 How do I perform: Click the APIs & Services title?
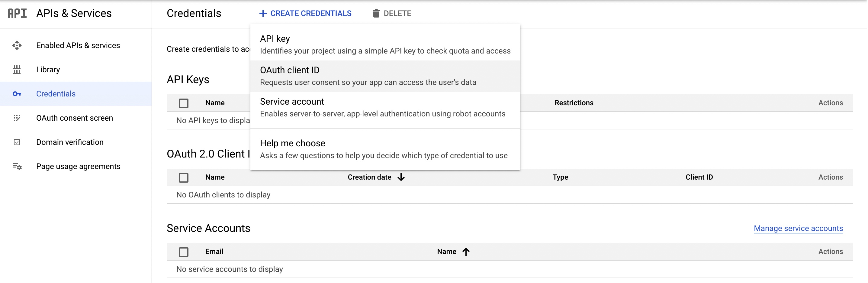(x=74, y=13)
